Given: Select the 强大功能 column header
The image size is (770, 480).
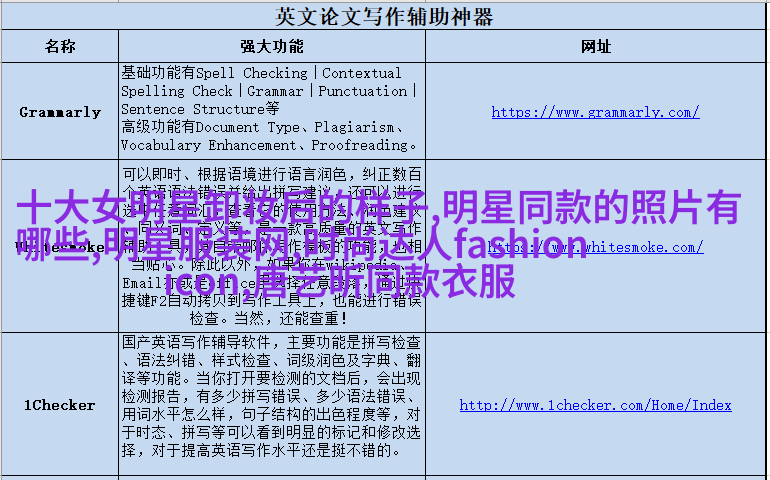Looking at the screenshot, I should [x=270, y=47].
